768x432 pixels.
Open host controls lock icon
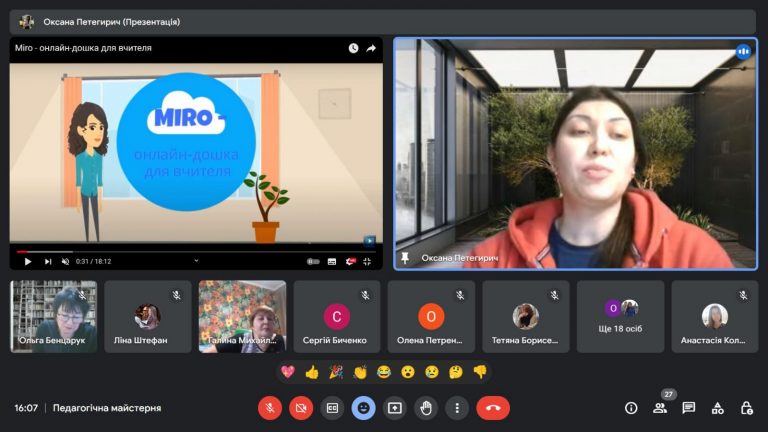click(x=746, y=408)
